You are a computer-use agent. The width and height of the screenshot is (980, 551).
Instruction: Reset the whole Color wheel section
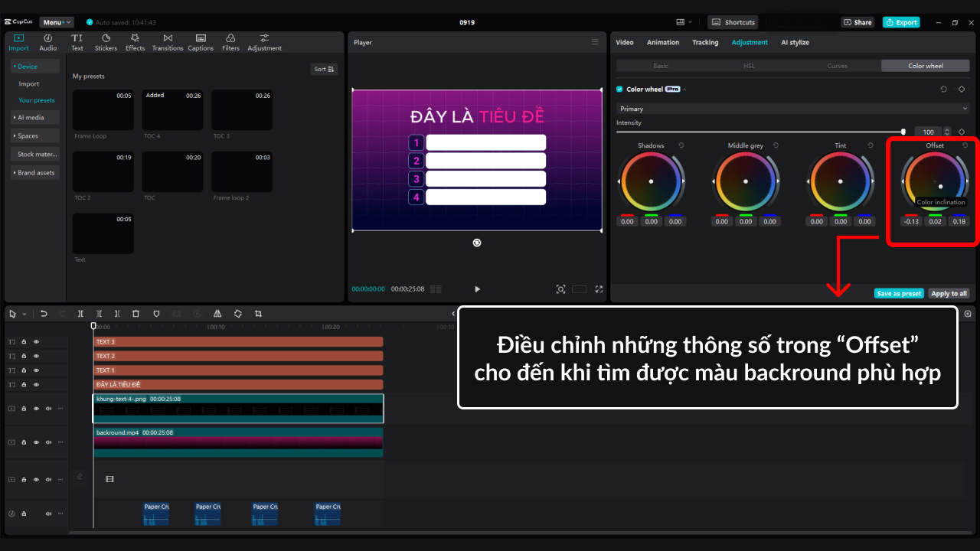click(x=944, y=90)
